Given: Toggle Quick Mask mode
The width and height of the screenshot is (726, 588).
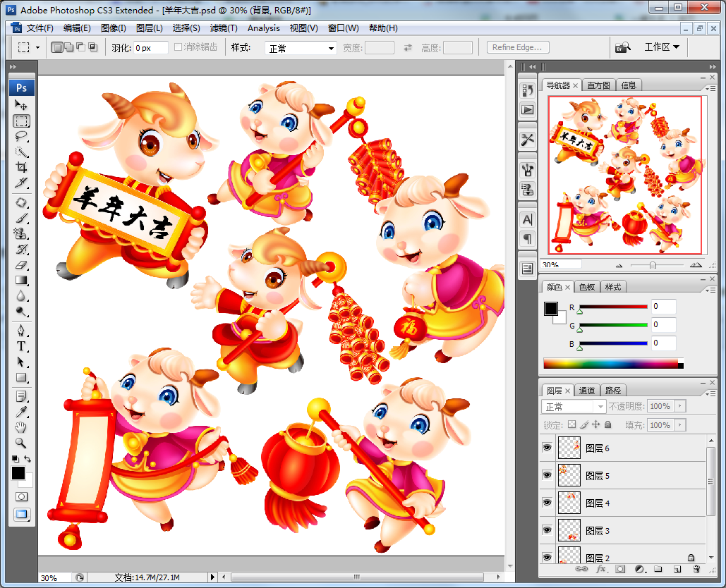Looking at the screenshot, I should coord(21,497).
